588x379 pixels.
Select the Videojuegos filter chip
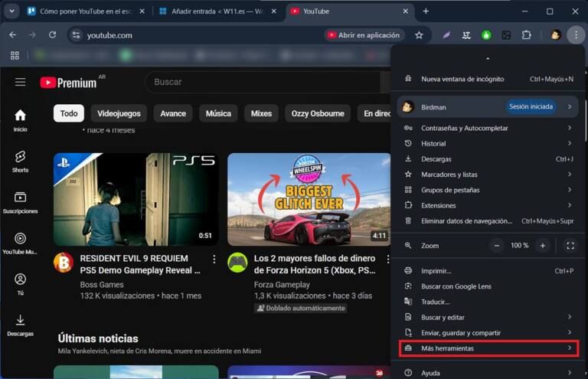(x=119, y=113)
